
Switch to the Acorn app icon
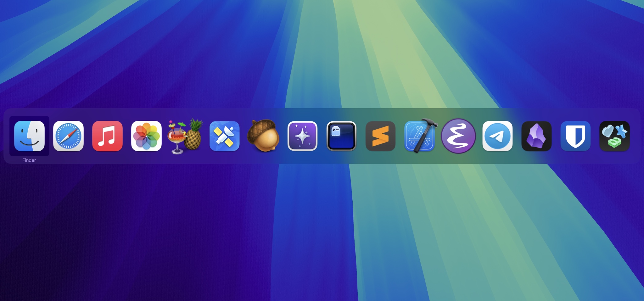(x=263, y=136)
